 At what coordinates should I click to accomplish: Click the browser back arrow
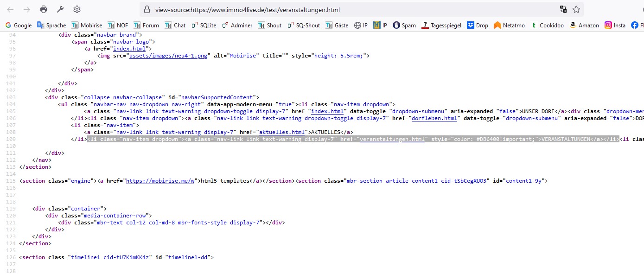click(x=10, y=9)
